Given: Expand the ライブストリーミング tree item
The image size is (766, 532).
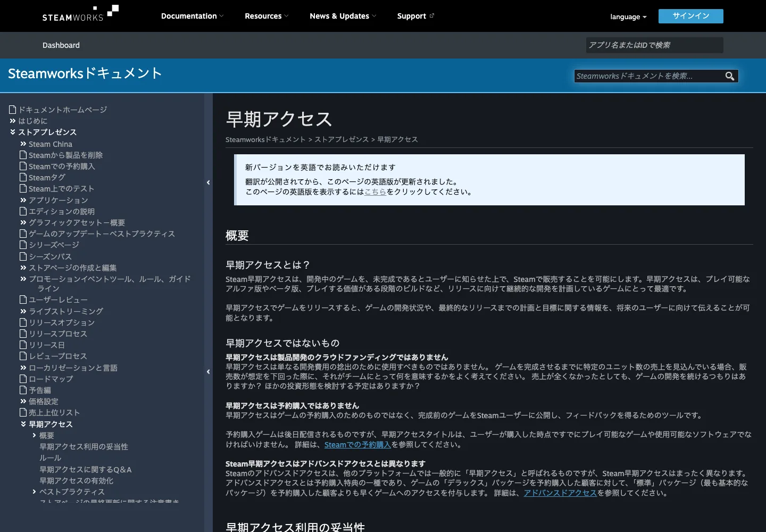Looking at the screenshot, I should click(23, 311).
